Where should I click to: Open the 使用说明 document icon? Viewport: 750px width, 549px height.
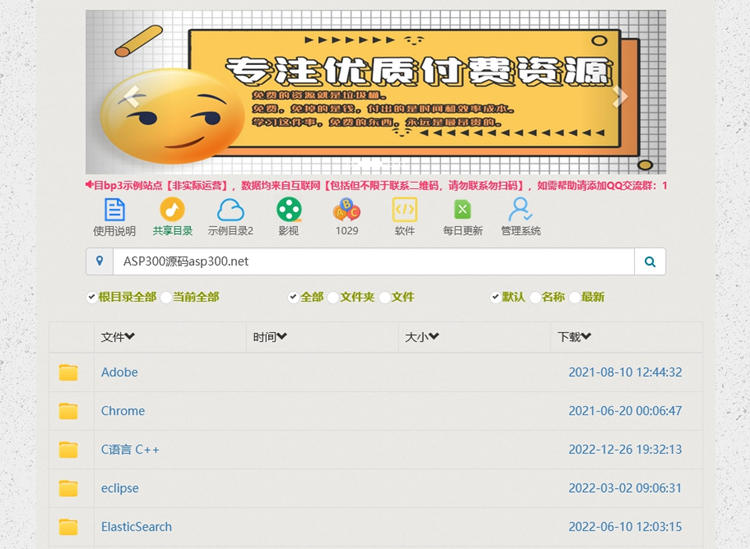(x=114, y=209)
